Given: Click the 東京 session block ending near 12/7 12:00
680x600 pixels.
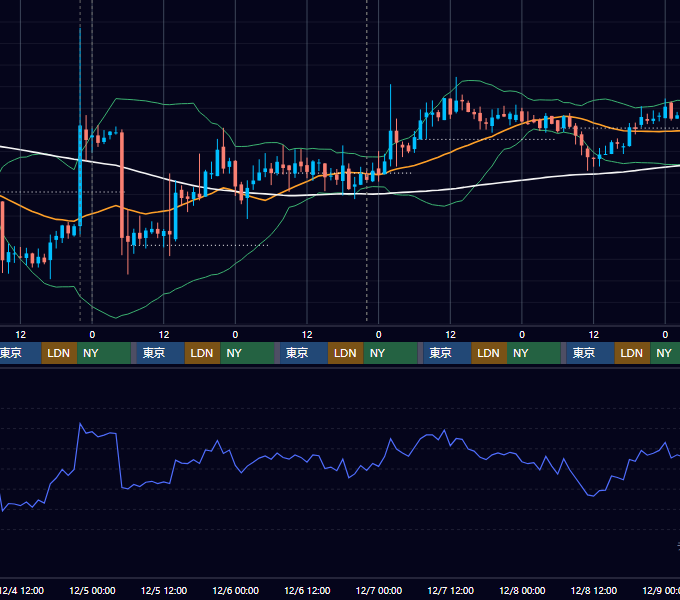Looking at the screenshot, I should coord(447,353).
